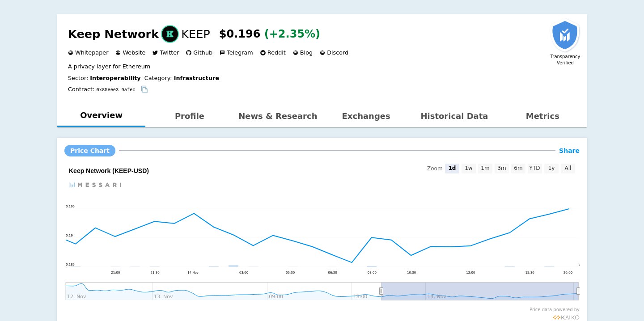Click the Kaiko logo
This screenshot has width=644, height=321.
[566, 317]
